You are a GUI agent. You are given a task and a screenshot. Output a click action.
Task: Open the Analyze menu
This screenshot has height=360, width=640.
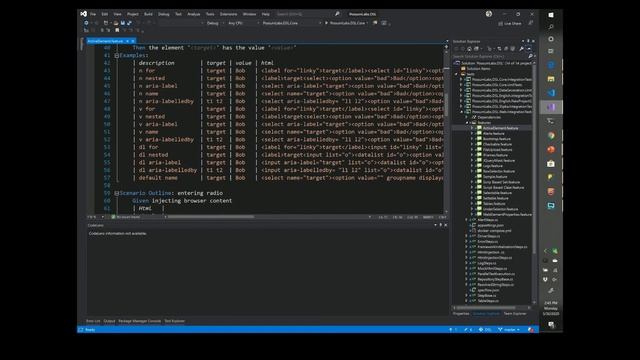[x=194, y=14]
